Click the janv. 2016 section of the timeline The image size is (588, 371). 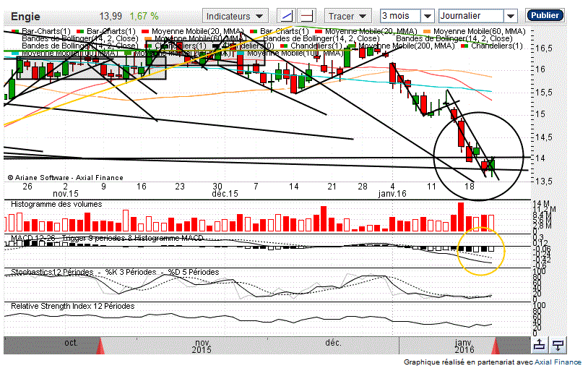tap(464, 346)
